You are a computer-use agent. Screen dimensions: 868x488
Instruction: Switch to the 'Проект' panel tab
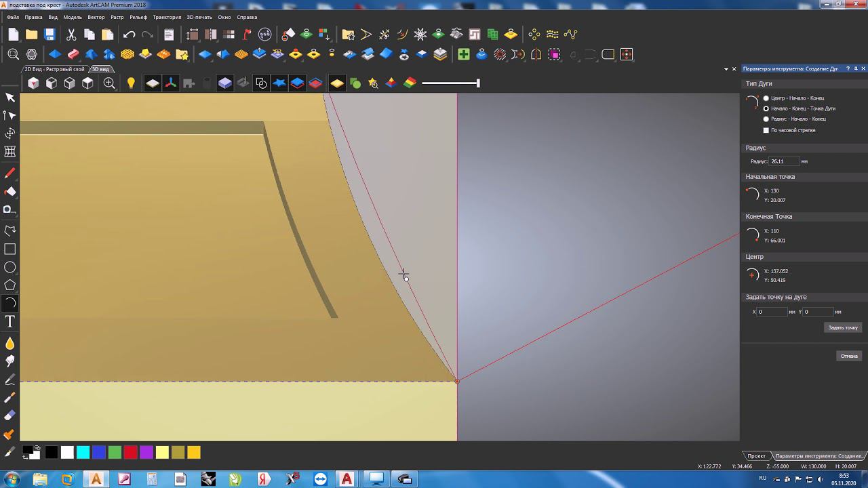tap(757, 456)
